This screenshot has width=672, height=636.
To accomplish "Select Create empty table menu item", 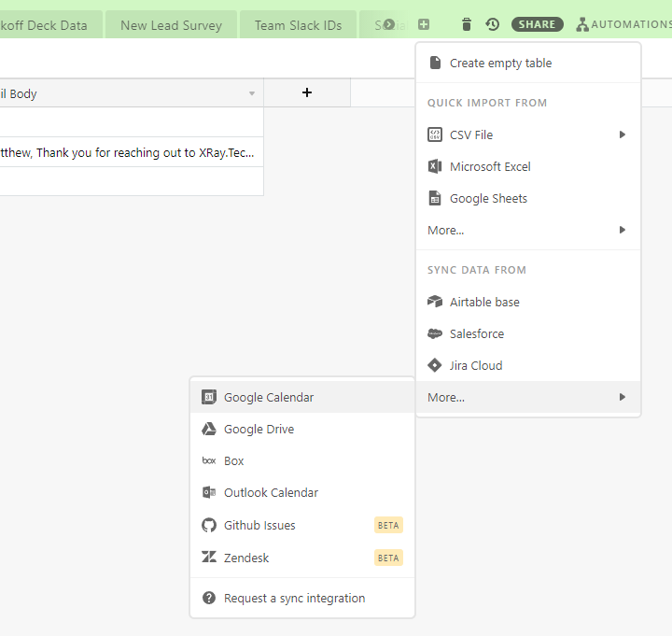I will (x=528, y=64).
